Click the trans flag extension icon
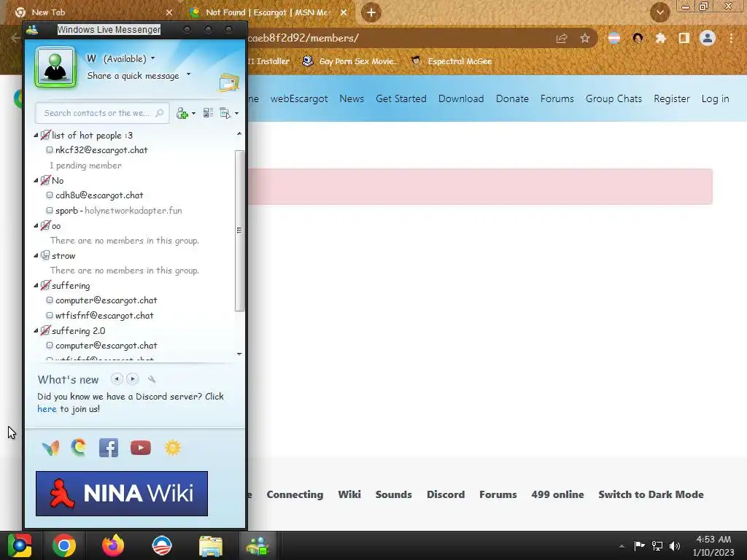747x560 pixels. [614, 38]
